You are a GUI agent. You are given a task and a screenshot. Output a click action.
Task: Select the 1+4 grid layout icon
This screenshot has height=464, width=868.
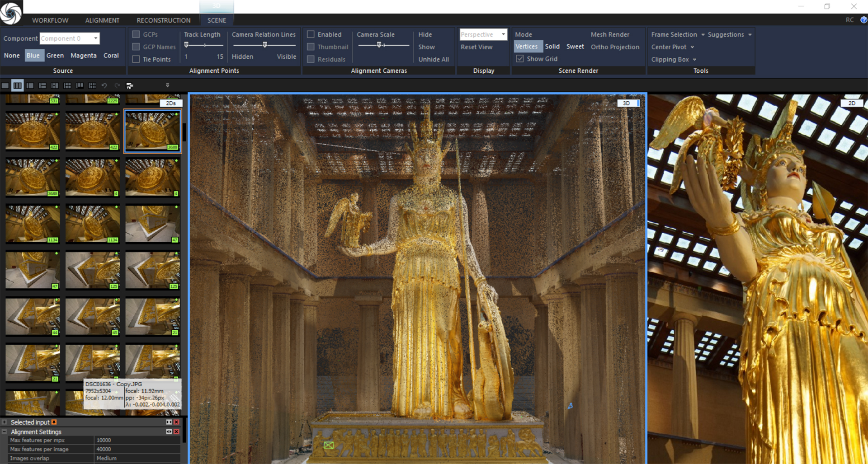pyautogui.click(x=67, y=85)
